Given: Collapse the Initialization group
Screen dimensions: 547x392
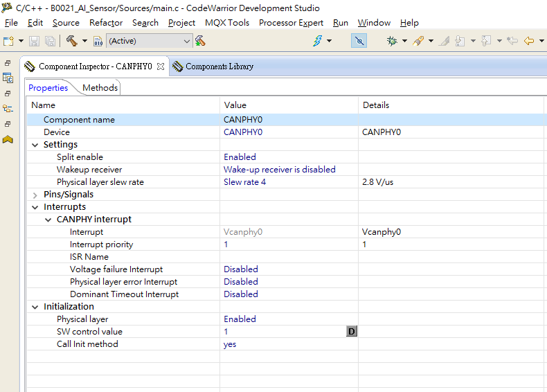Looking at the screenshot, I should click(35, 308).
